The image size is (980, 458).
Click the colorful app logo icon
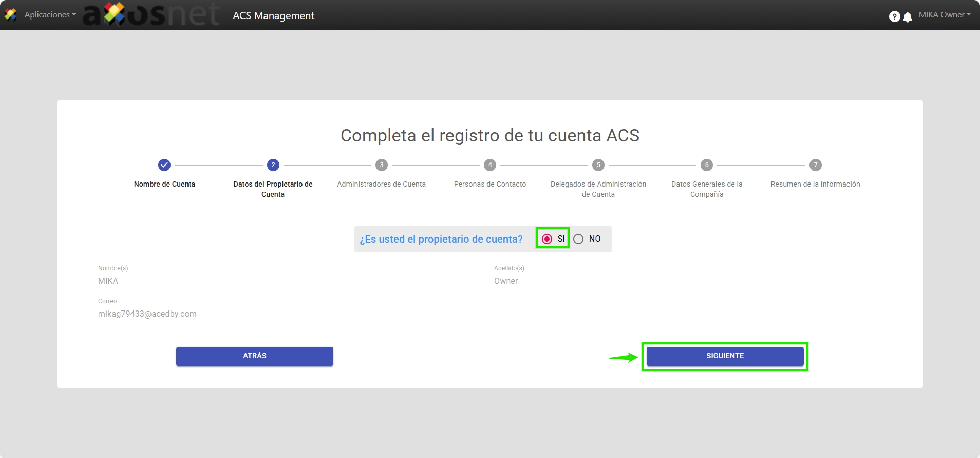pos(10,14)
